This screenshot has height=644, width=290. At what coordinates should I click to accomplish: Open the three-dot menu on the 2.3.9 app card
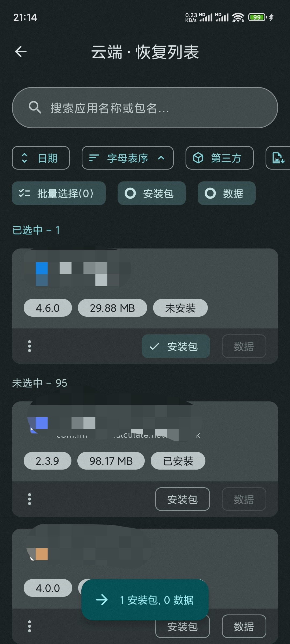coord(29,499)
